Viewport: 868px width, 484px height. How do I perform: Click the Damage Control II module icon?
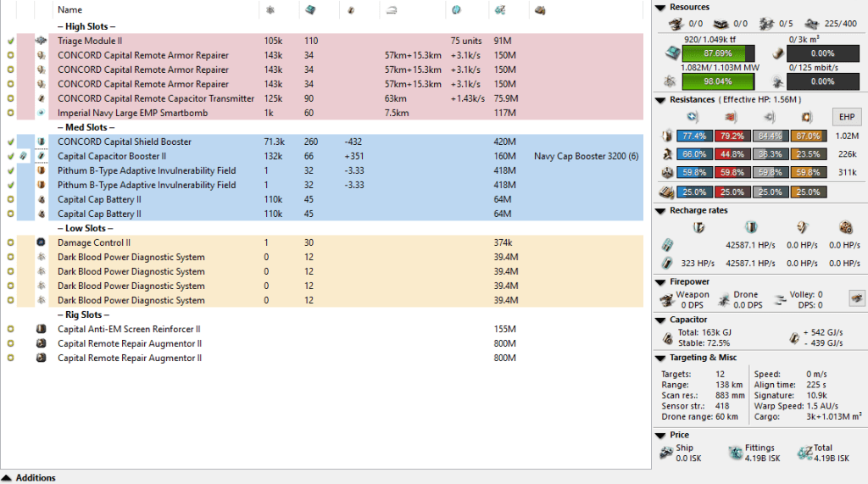coord(41,242)
